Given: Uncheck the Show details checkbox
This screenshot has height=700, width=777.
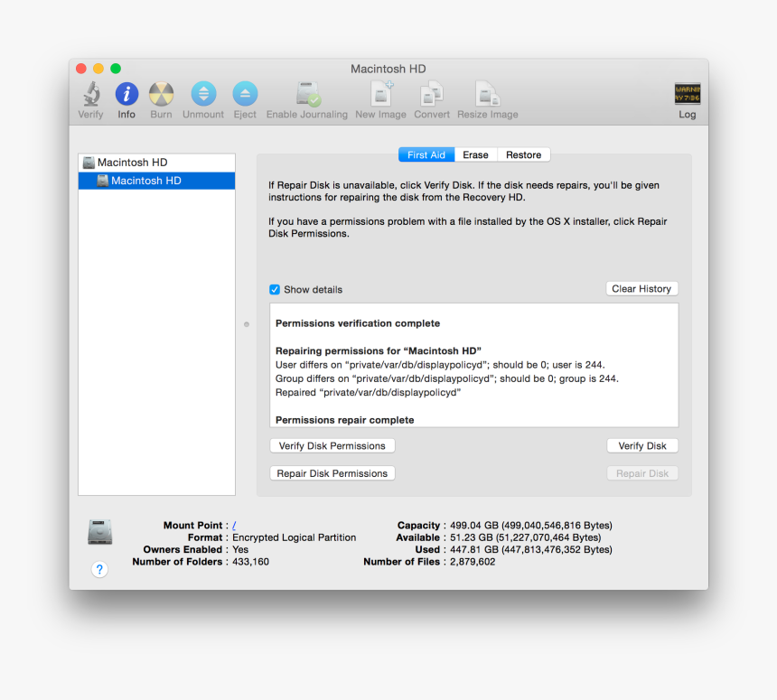Looking at the screenshot, I should coord(274,289).
